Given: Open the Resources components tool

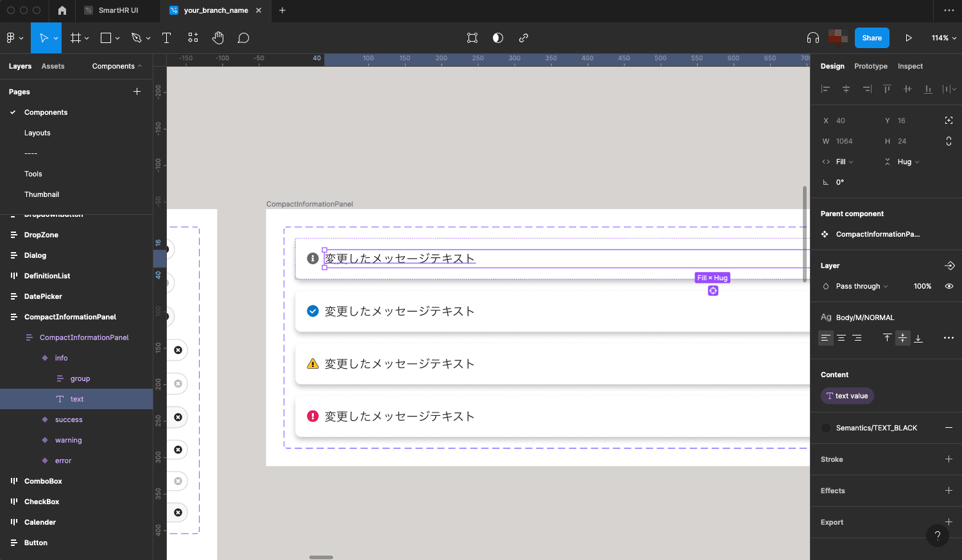Looking at the screenshot, I should click(193, 38).
